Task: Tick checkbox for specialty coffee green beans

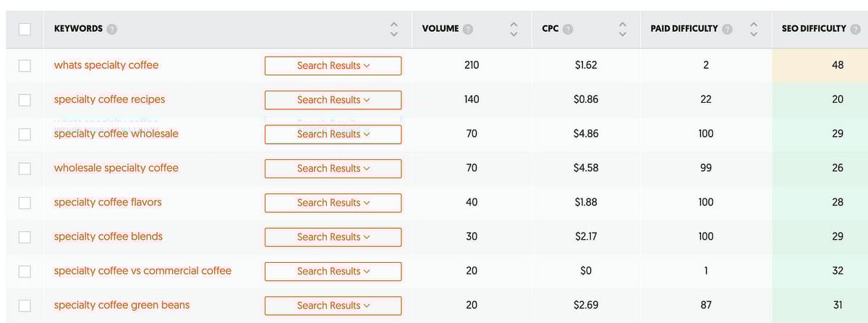Action: tap(25, 306)
